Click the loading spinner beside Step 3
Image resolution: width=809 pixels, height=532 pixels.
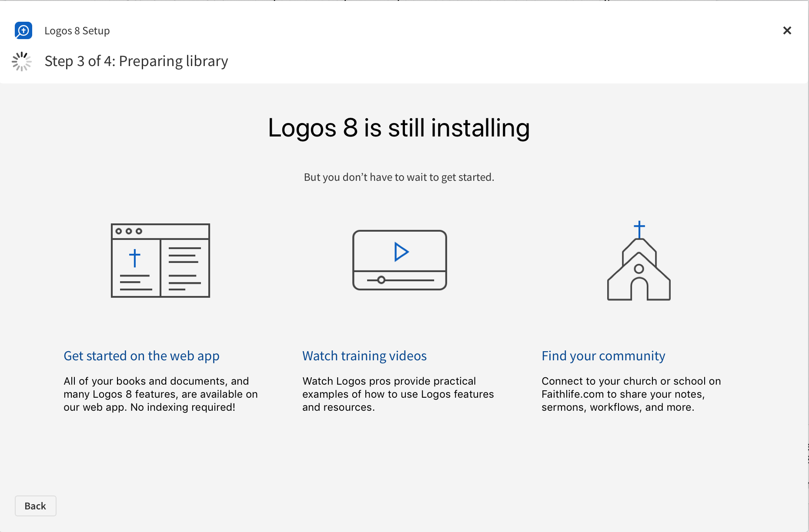[21, 61]
